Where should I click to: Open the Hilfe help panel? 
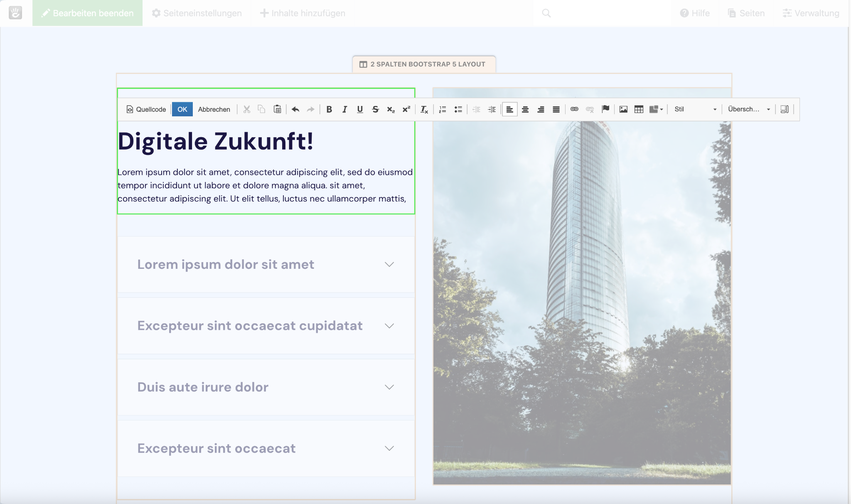point(695,13)
